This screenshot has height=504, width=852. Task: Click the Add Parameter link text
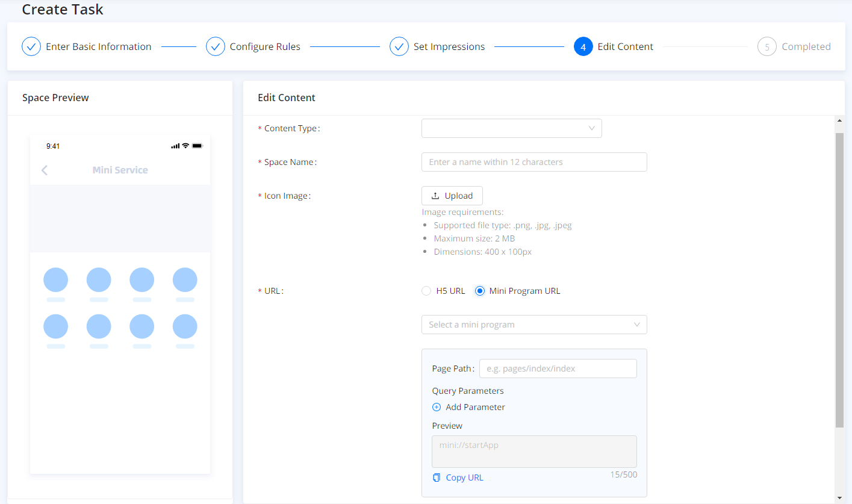[475, 407]
